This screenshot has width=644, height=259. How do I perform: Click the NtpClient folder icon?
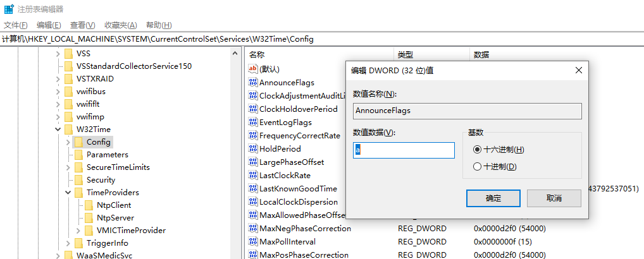coord(89,205)
